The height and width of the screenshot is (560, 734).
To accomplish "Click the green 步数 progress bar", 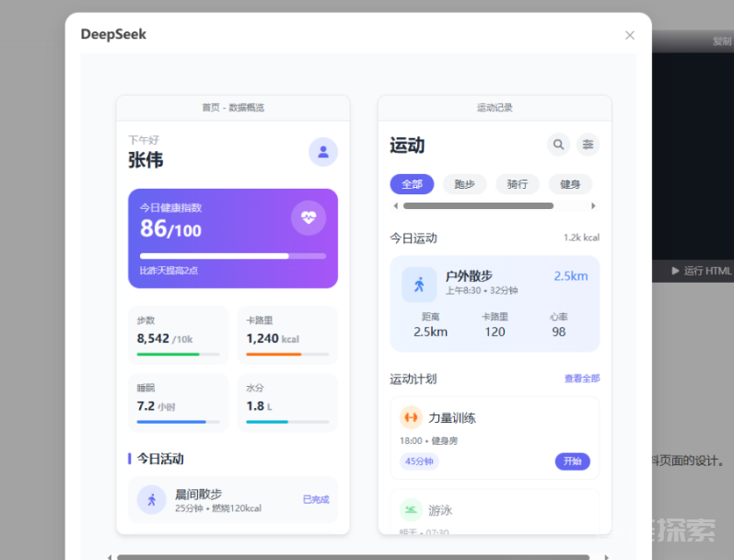I will [178, 355].
